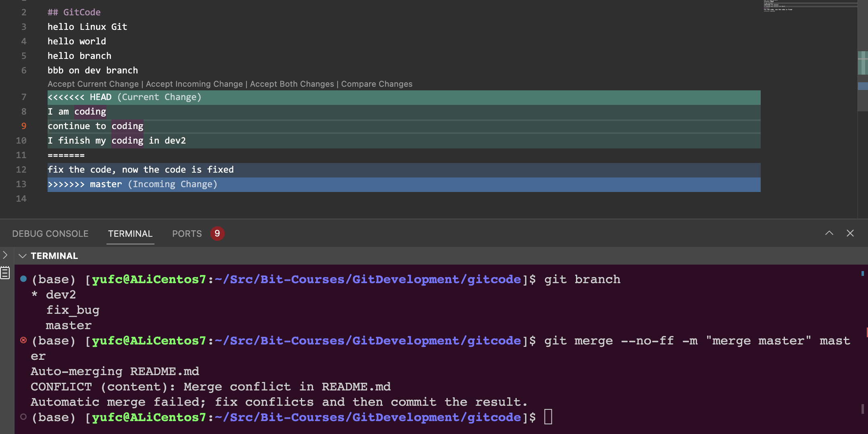Switch to the DEBUG CONSOLE tab
The image size is (868, 434).
pyautogui.click(x=50, y=234)
